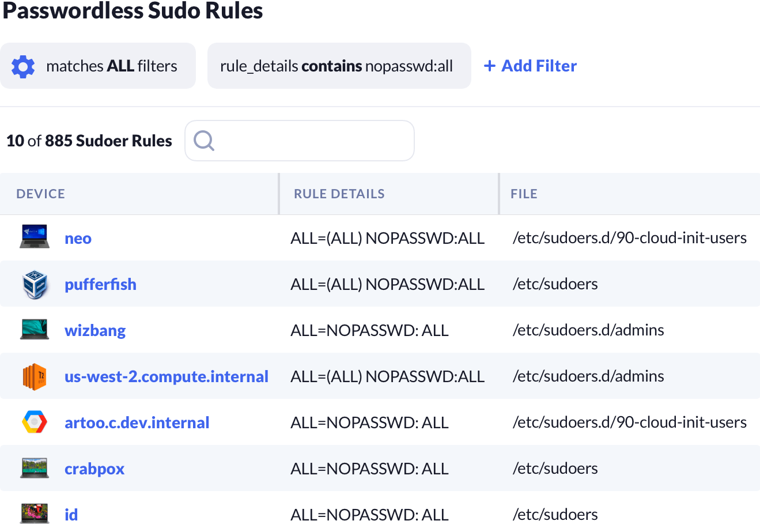Sort by the DEVICE column header
The width and height of the screenshot is (760, 532).
coord(40,194)
